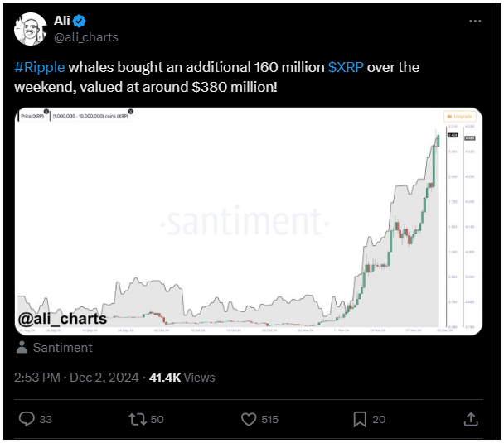Remove the 1,000,000 - 10,000,000 coins metric tag
The height and width of the screenshot is (443, 504).
(130, 112)
